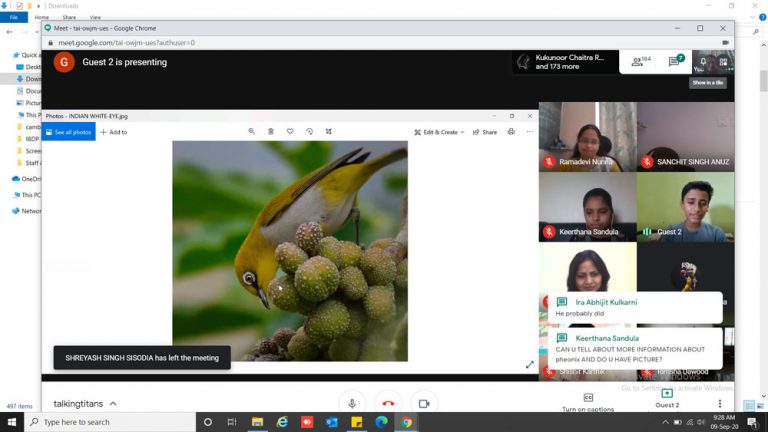The width and height of the screenshot is (768, 432).
Task: Open the File tab in File Explorer
Action: (14, 17)
